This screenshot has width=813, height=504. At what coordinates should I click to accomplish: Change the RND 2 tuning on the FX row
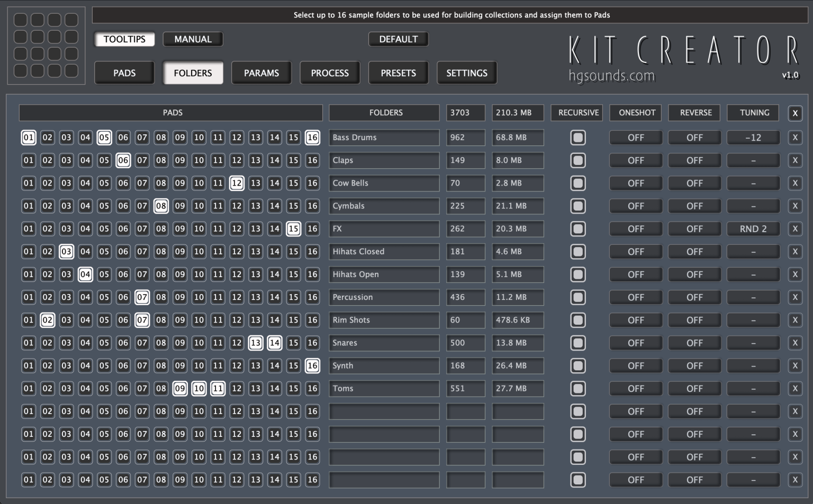[x=753, y=228]
